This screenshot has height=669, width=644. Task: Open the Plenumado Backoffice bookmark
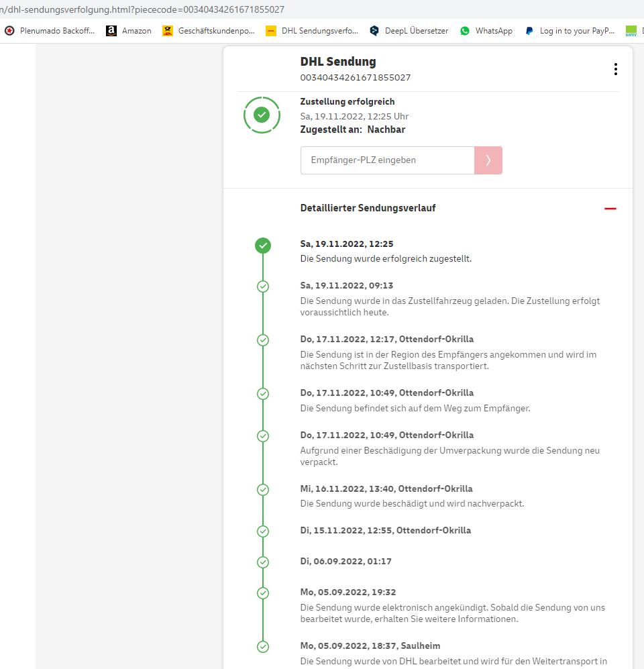click(x=50, y=31)
